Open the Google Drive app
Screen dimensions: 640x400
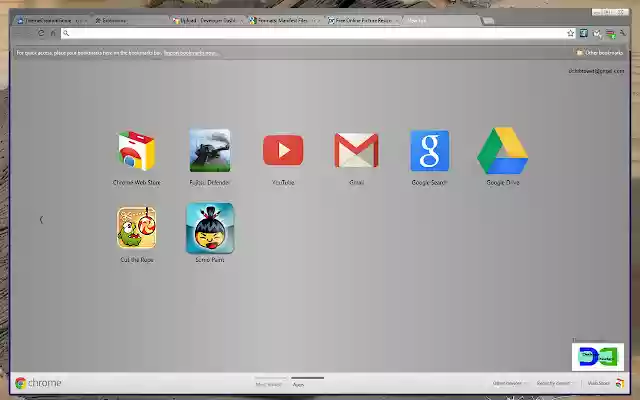(x=502, y=151)
